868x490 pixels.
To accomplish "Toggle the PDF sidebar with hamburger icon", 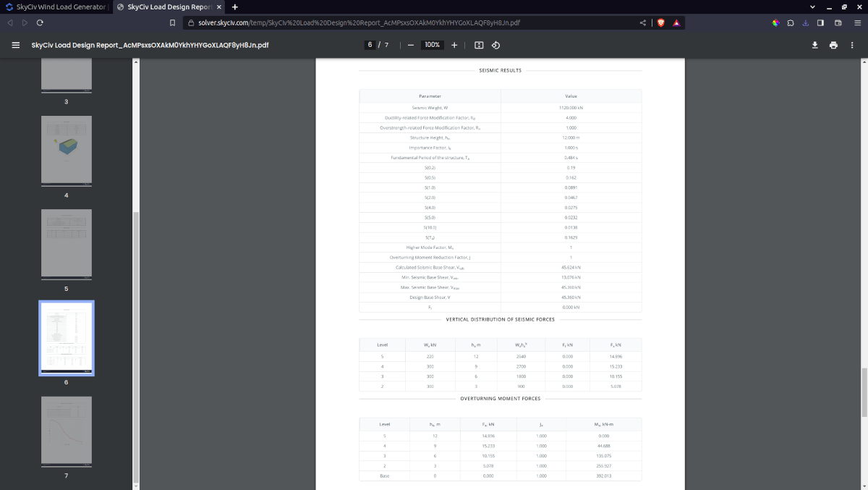I will click(x=15, y=44).
